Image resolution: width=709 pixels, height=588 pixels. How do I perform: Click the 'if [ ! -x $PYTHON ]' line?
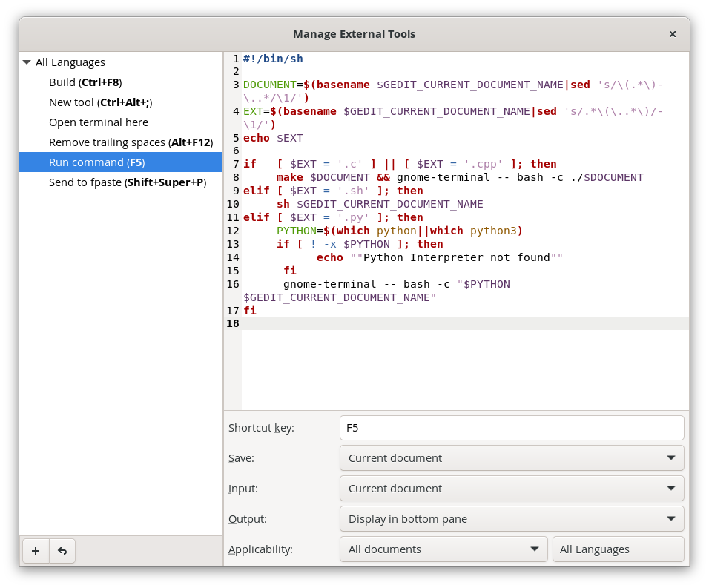pos(360,244)
